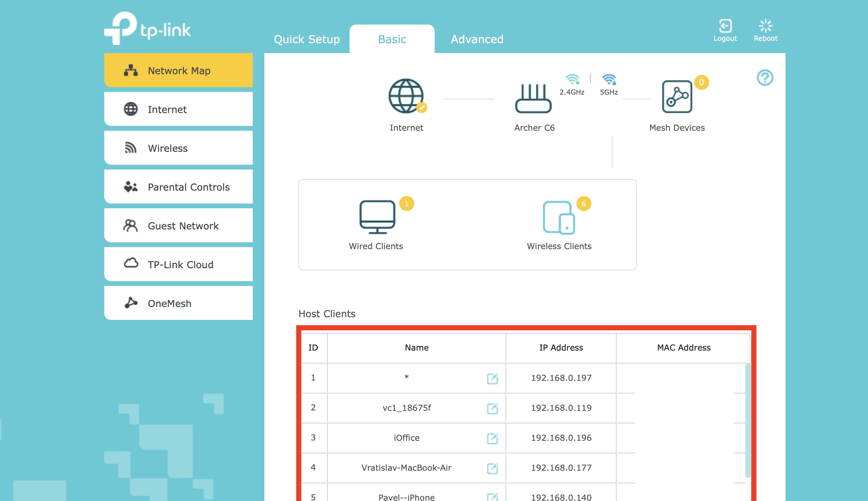
Task: Edit the Vratislav-MacBook-Air client name
Action: tap(492, 468)
